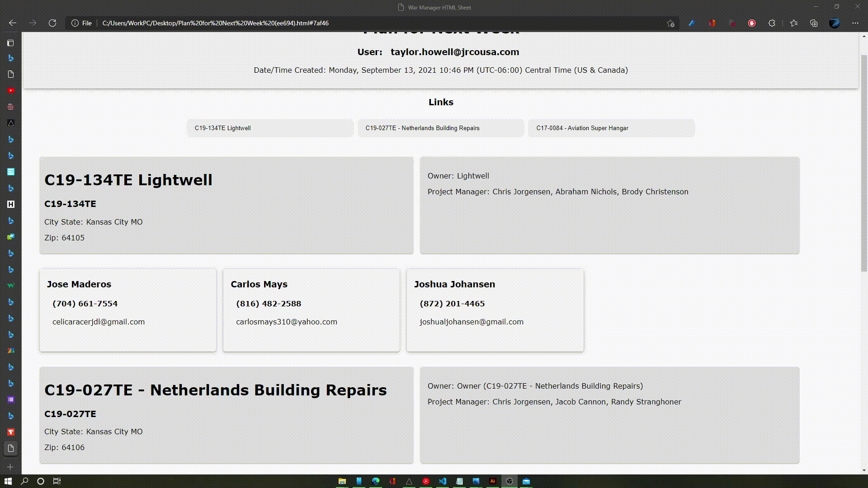
Task: Go back to the previous page
Action: (13, 23)
